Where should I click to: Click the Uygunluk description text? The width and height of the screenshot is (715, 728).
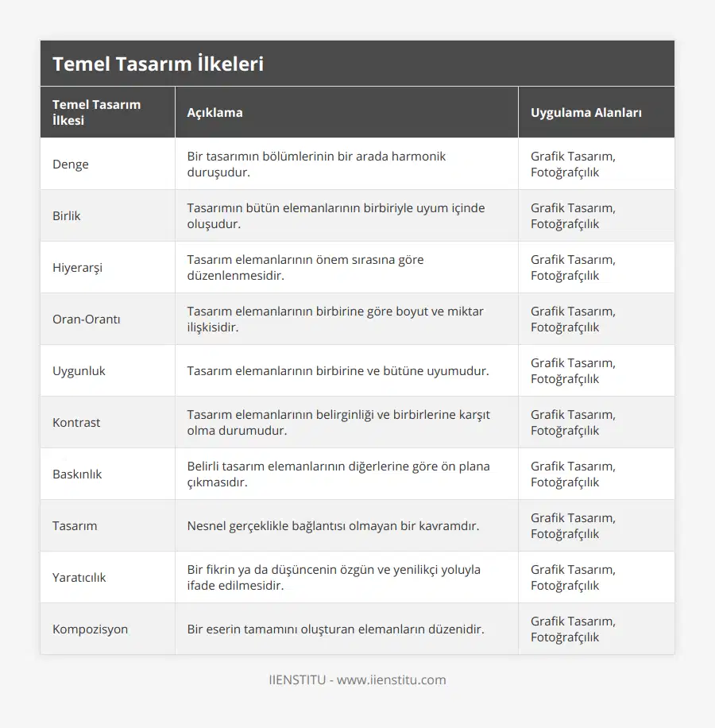(x=338, y=371)
